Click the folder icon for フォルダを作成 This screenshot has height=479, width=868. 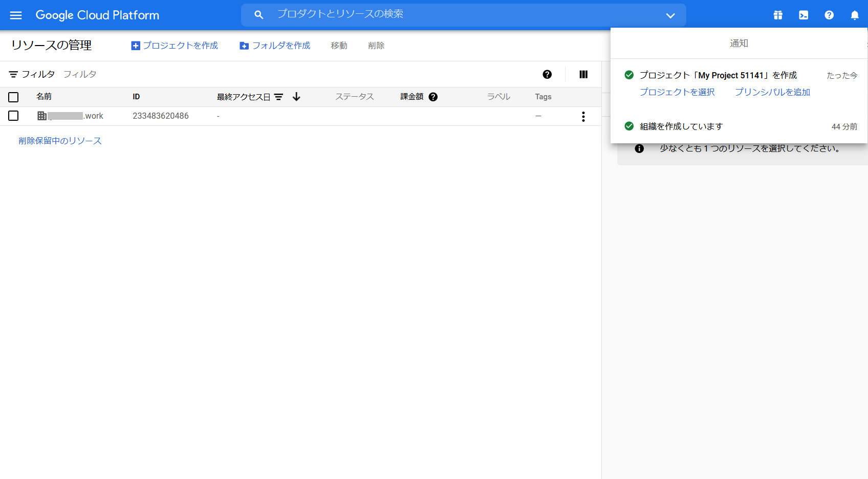pyautogui.click(x=244, y=46)
